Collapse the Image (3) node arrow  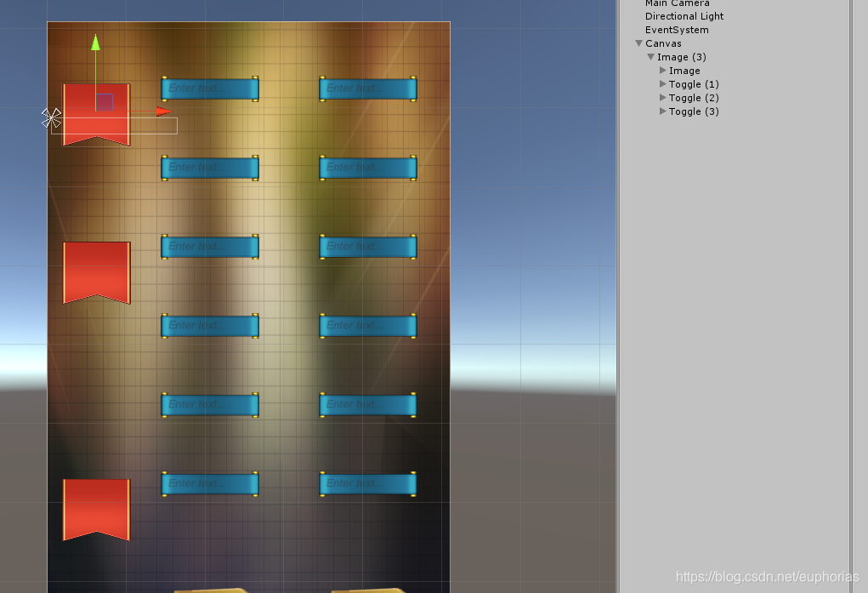pyautogui.click(x=651, y=57)
